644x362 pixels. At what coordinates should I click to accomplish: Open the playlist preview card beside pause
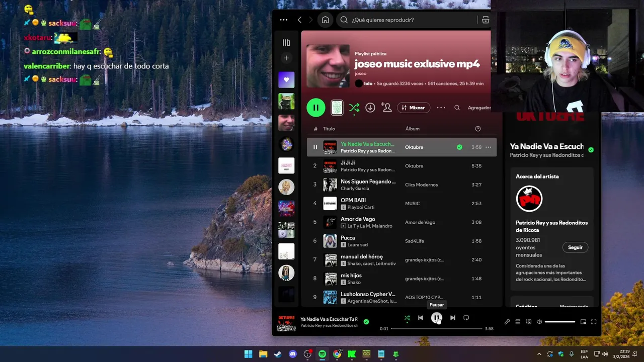click(337, 108)
